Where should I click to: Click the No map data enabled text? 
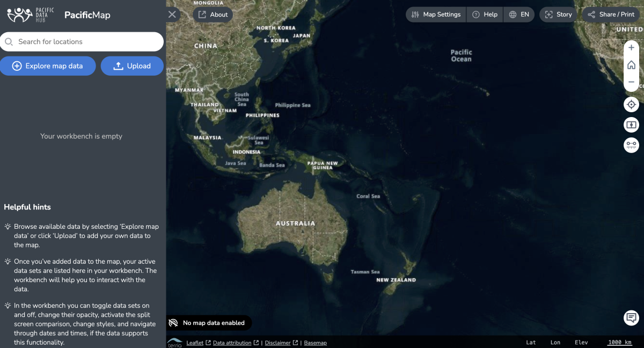pyautogui.click(x=214, y=323)
